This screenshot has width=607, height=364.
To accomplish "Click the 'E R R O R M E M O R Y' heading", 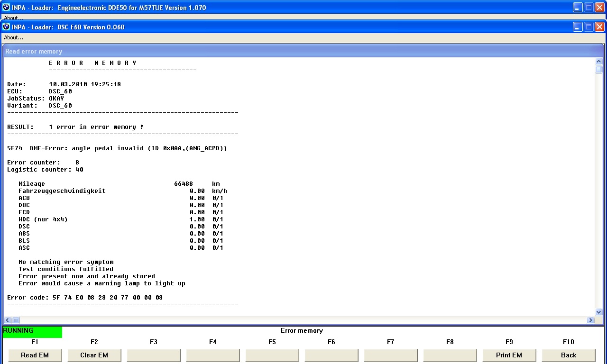I will (x=92, y=63).
